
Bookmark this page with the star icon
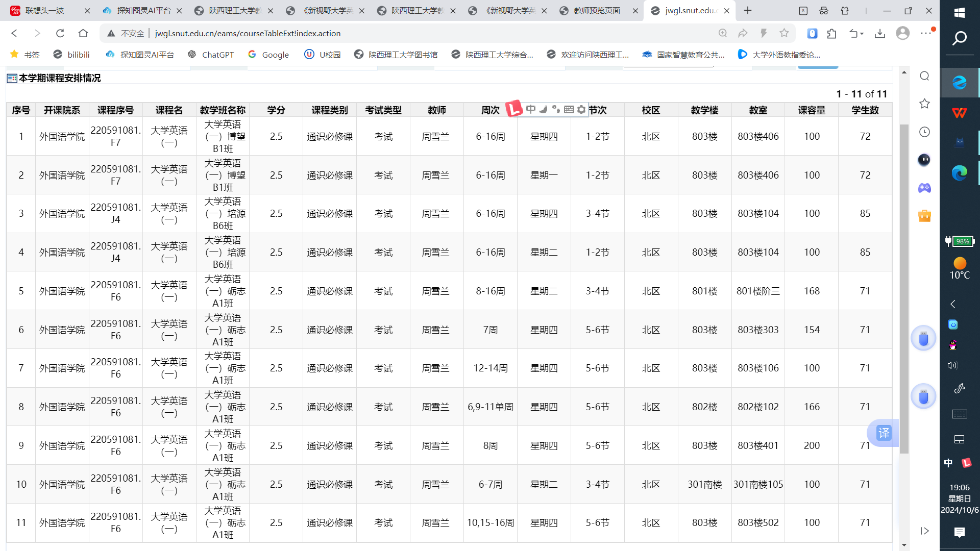784,33
